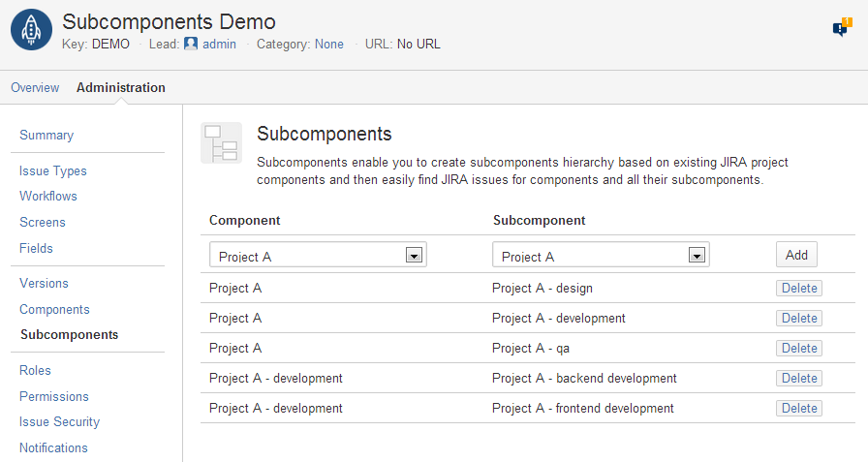Open Issue Types settings
This screenshot has width=868, height=462.
pyautogui.click(x=53, y=170)
